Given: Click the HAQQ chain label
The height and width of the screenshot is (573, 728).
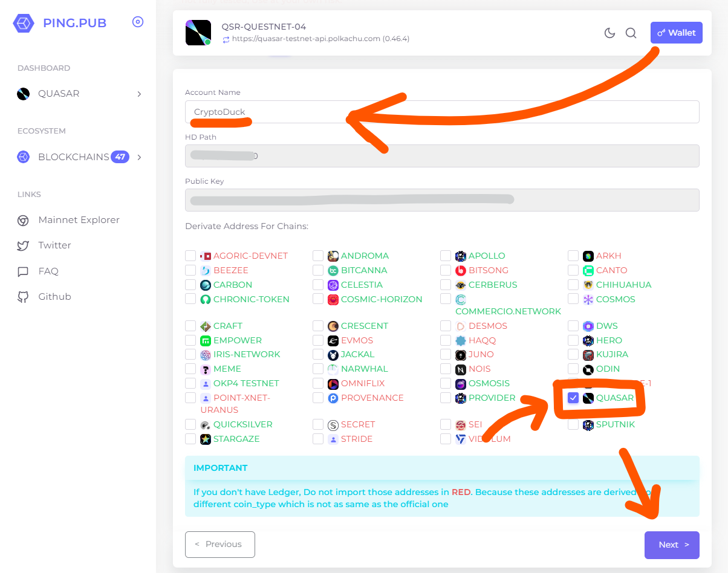Looking at the screenshot, I should [x=482, y=340].
